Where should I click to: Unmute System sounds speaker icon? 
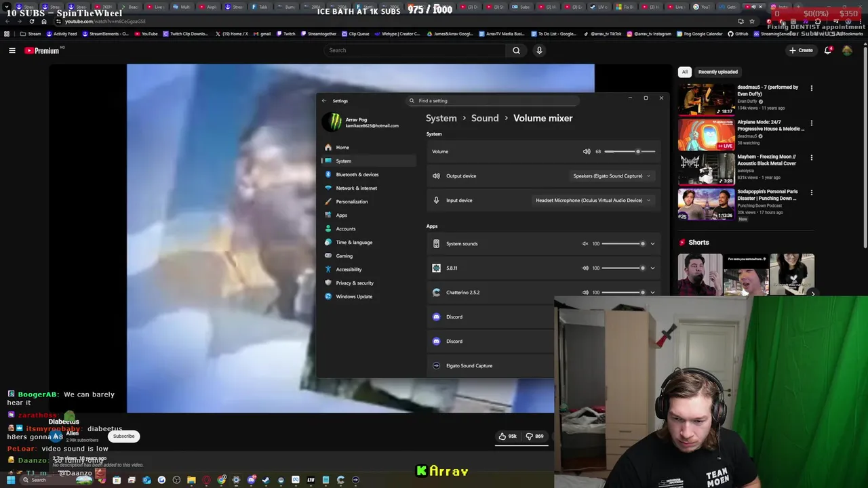pos(585,244)
